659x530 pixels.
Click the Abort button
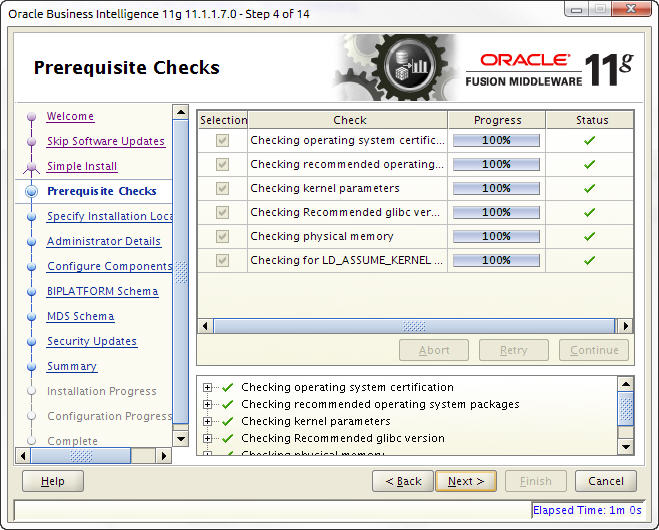pyautogui.click(x=434, y=350)
